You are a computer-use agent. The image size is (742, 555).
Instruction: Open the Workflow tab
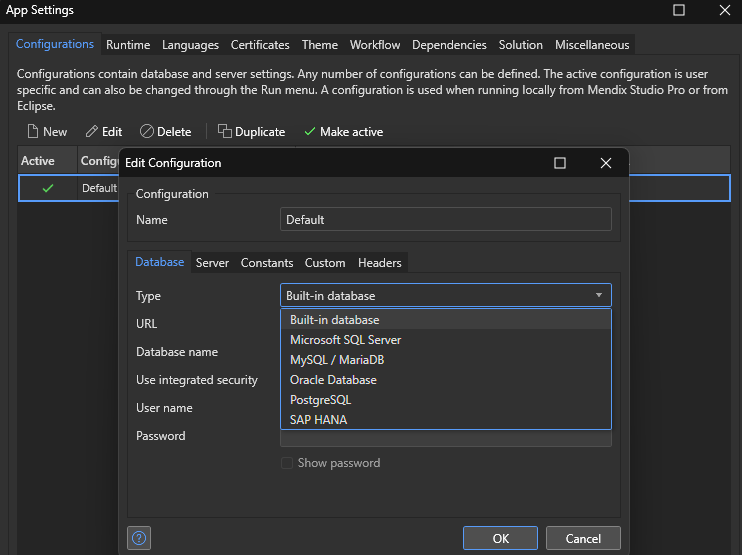pos(375,45)
